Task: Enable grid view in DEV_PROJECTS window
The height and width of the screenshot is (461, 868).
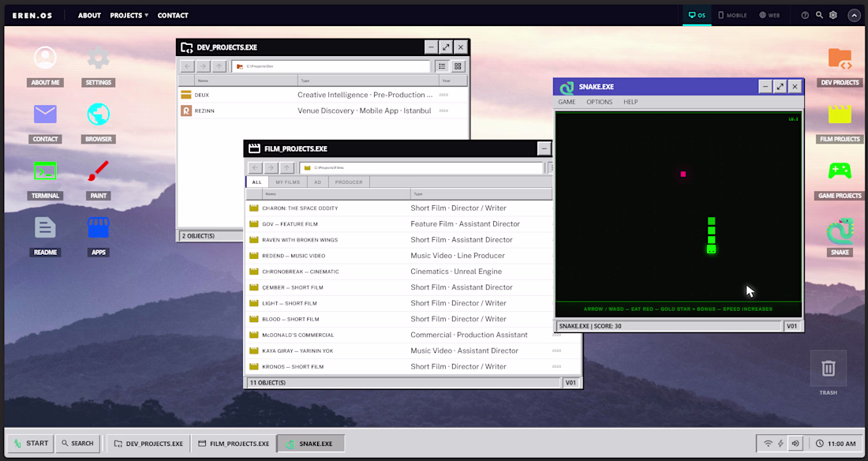Action: [x=458, y=66]
